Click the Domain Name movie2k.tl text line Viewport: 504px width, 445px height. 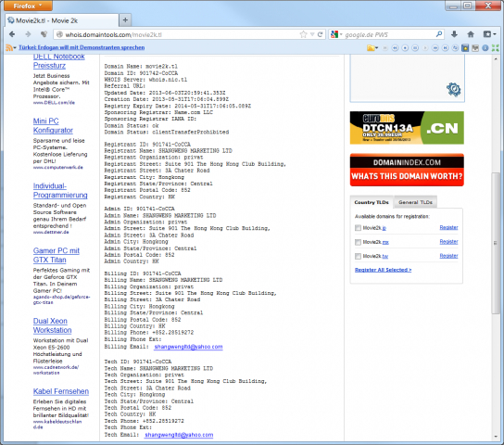(141, 67)
